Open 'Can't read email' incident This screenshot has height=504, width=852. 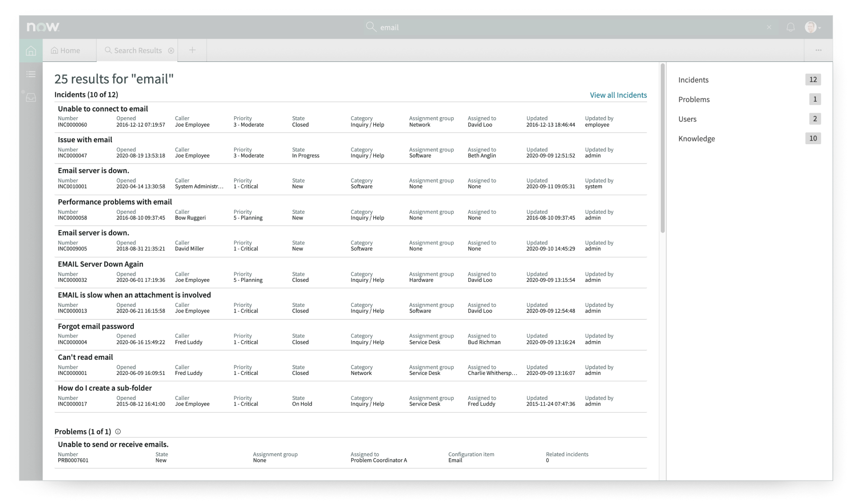85,357
